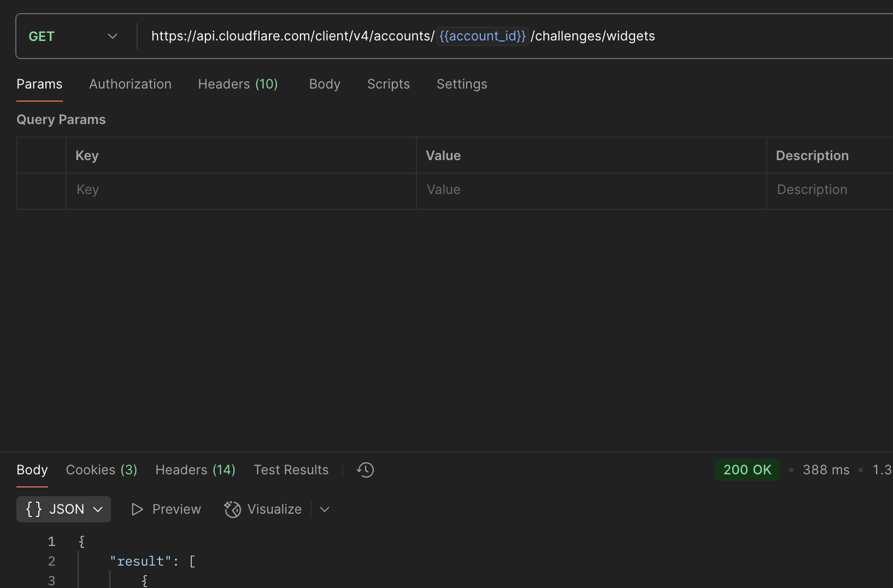Screen dimensions: 893x588
Task: Click the Preview play icon
Action: pyautogui.click(x=137, y=509)
